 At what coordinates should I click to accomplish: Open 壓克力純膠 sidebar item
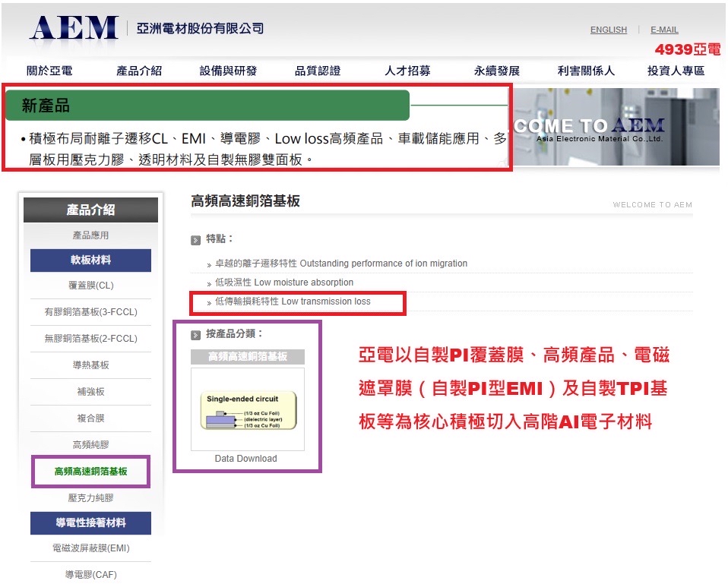pyautogui.click(x=90, y=497)
